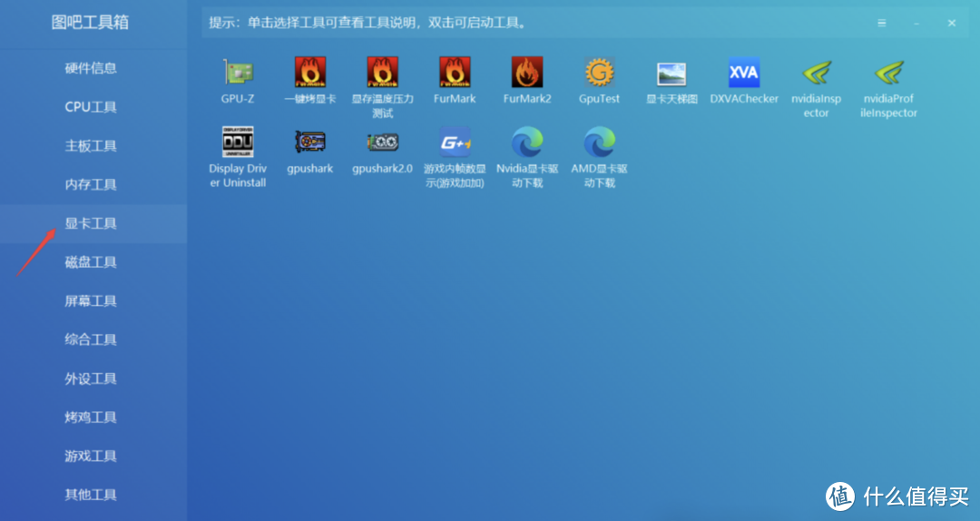The height and width of the screenshot is (521, 980).
Task: Open AMD显卡驱动下载 Edge icon
Action: coord(600,142)
